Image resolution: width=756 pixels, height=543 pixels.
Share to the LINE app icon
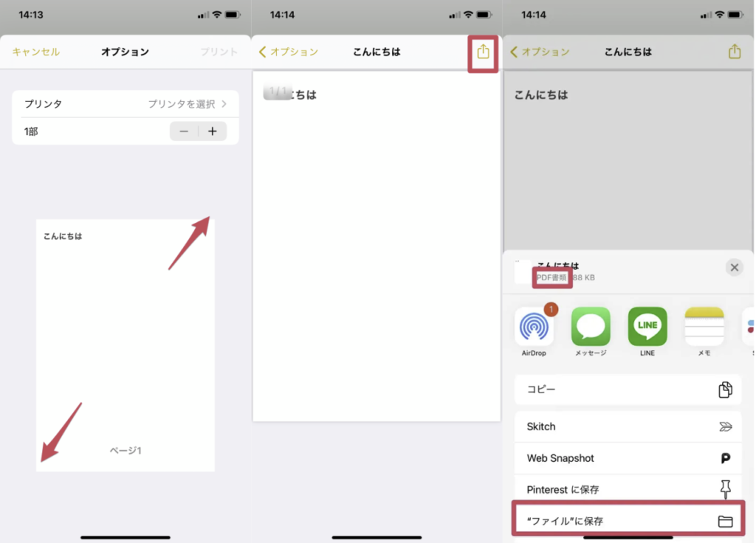coord(647,327)
